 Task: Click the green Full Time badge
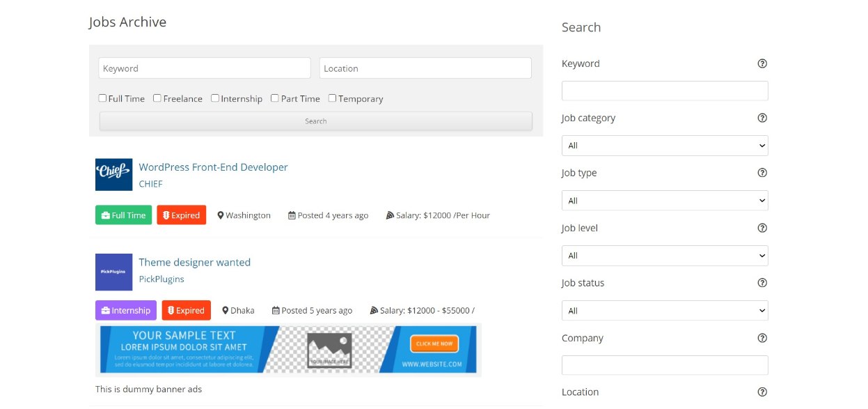(x=123, y=215)
